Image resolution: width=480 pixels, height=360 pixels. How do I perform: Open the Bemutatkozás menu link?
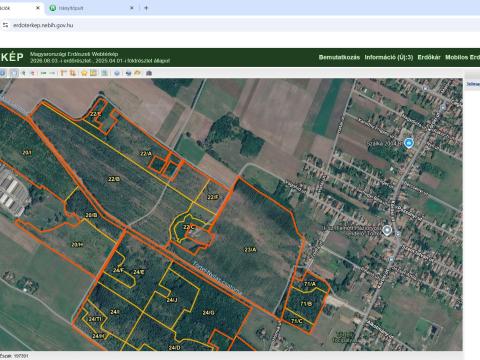click(339, 57)
